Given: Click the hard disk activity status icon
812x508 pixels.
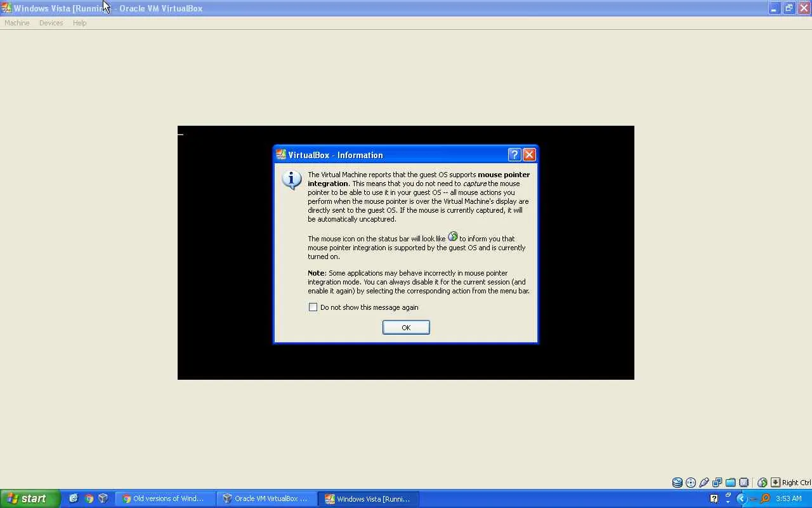Looking at the screenshot, I should pyautogui.click(x=678, y=483).
